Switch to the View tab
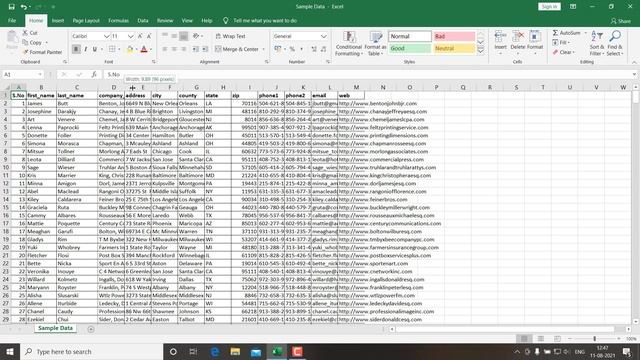The image size is (640, 360). [187, 20]
